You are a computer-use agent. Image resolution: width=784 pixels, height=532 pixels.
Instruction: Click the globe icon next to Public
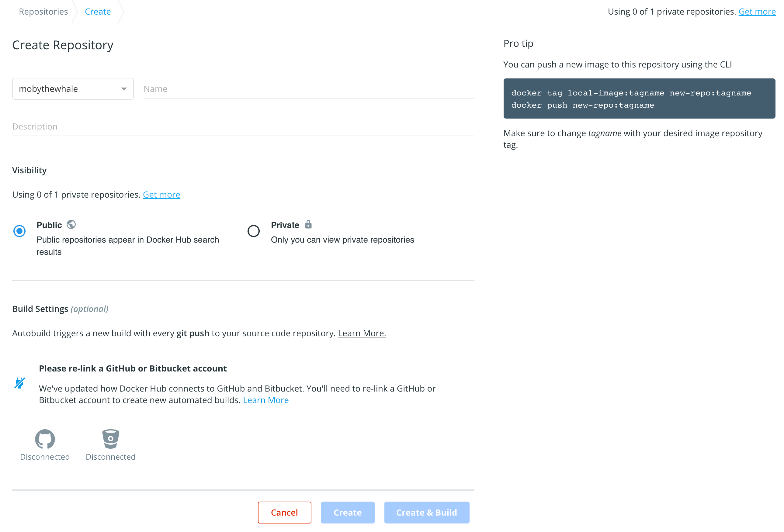pos(71,224)
